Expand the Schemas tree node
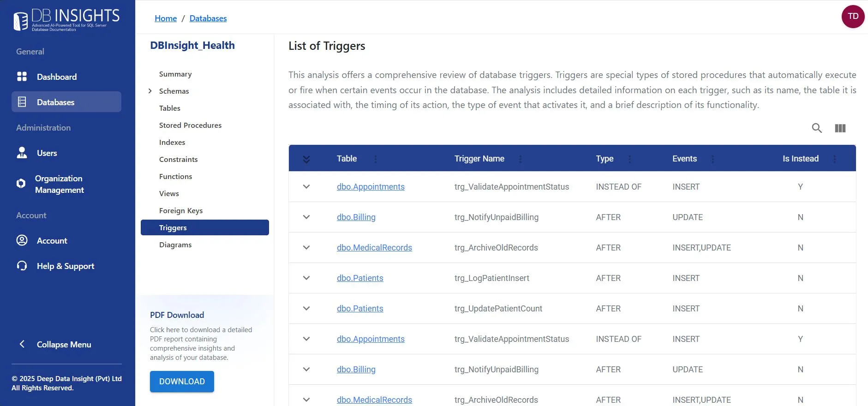Viewport: 868px width, 406px height. (150, 91)
